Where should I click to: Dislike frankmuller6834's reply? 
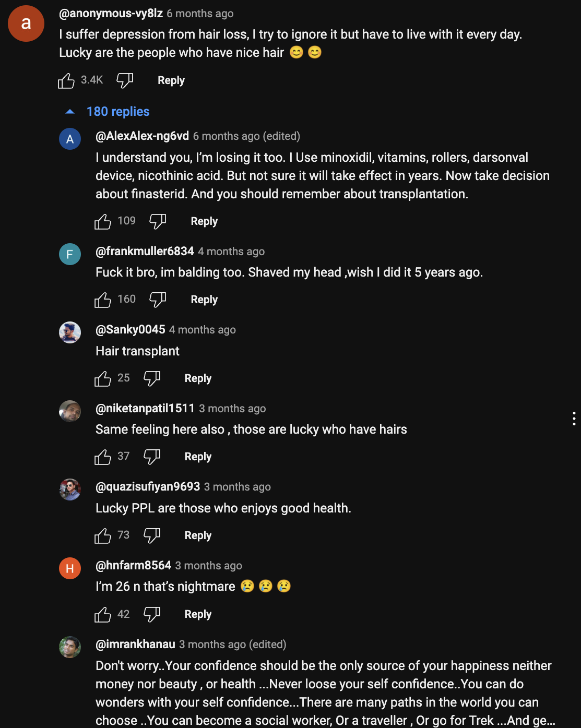click(x=158, y=300)
